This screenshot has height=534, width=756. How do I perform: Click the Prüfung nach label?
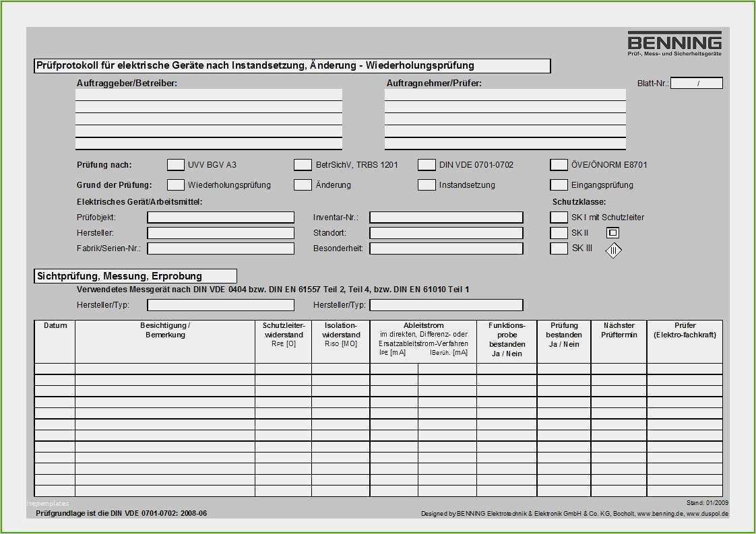104,165
